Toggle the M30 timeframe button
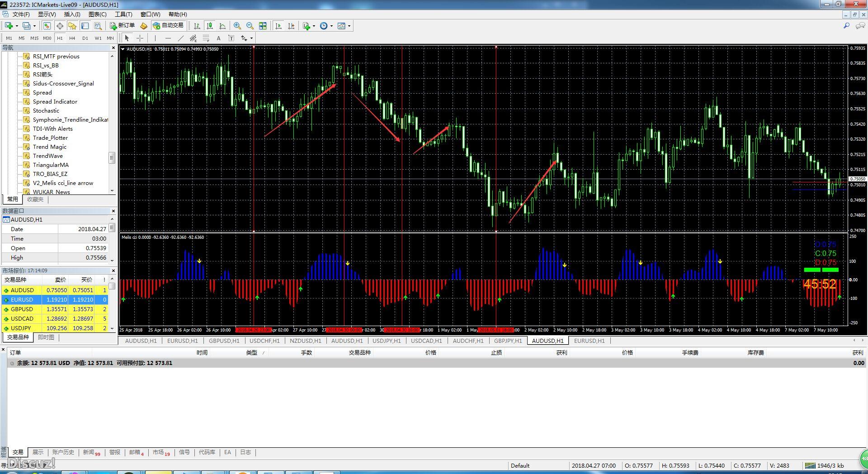Image resolution: width=868 pixels, height=474 pixels. (x=47, y=38)
